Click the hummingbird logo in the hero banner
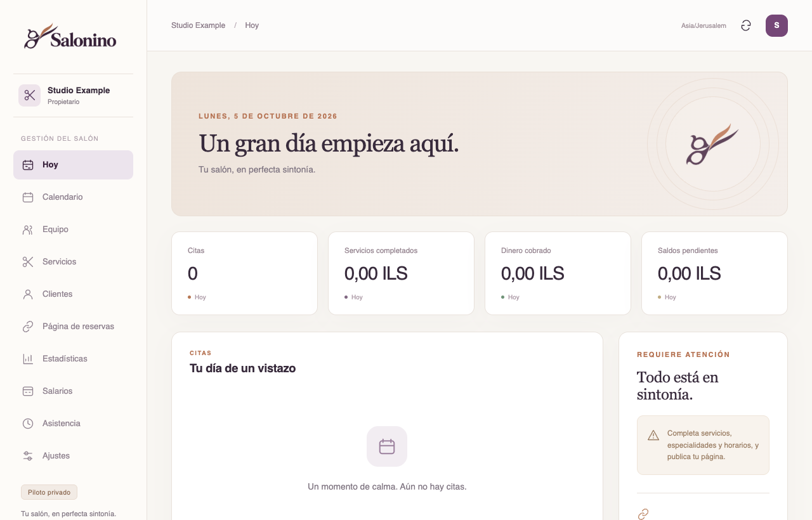The height and width of the screenshot is (520, 812). click(712, 145)
